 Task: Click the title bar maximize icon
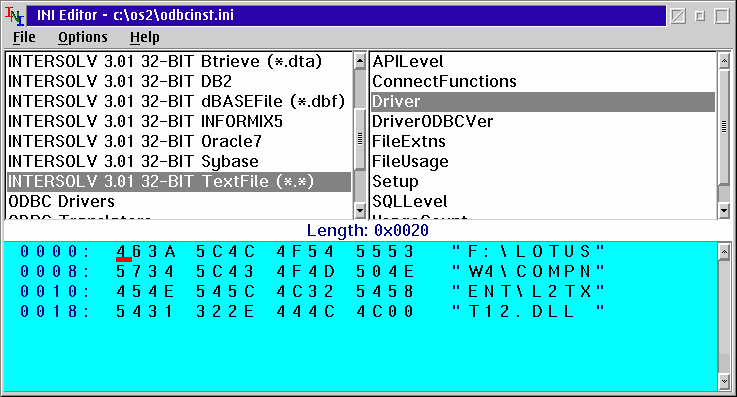(x=722, y=16)
